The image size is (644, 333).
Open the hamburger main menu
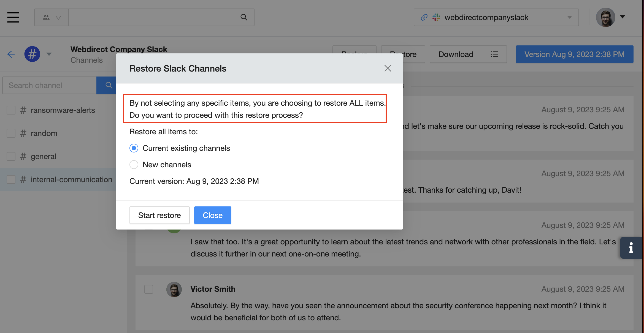tap(13, 17)
